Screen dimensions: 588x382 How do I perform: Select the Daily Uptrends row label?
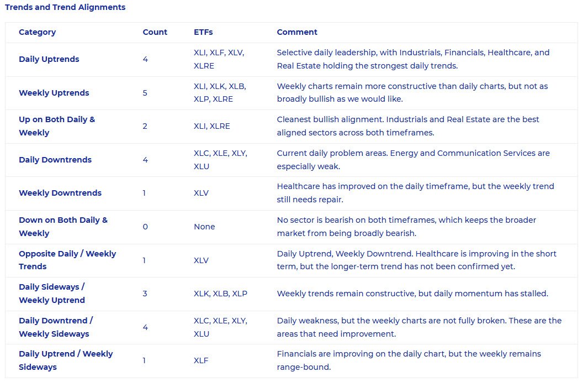(49, 59)
